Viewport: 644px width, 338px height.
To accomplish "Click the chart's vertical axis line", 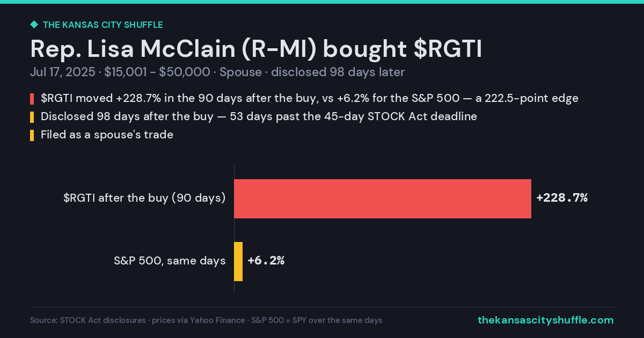I will pyautogui.click(x=234, y=229).
